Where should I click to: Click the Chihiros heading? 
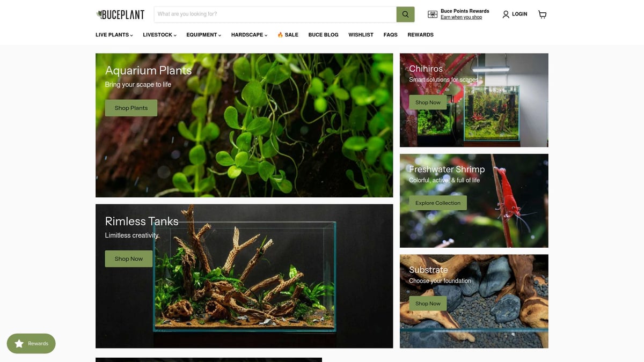(426, 69)
